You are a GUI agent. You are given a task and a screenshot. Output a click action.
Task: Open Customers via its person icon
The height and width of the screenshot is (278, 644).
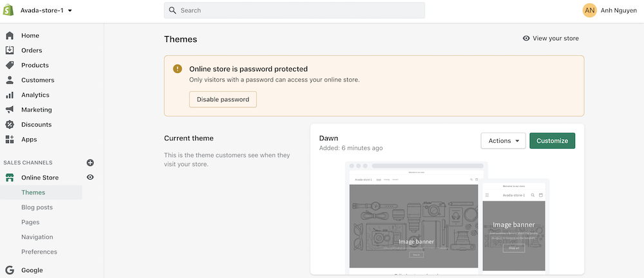pos(10,80)
